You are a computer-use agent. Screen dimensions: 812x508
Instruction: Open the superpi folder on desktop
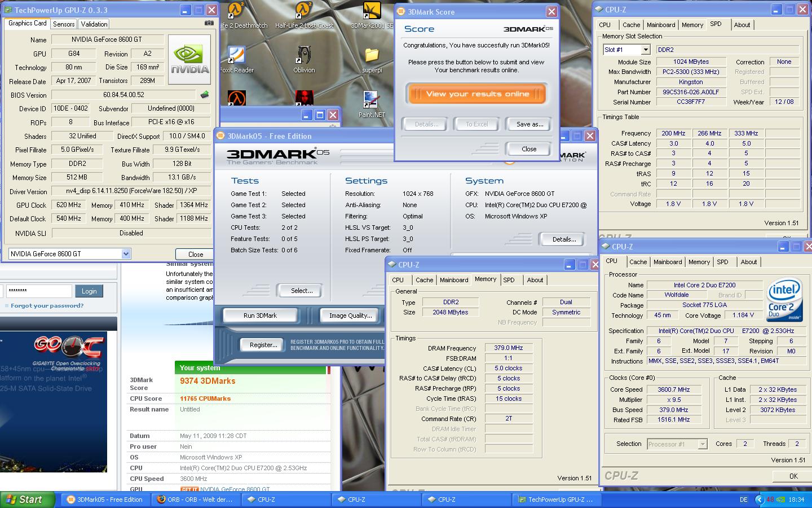(x=372, y=59)
